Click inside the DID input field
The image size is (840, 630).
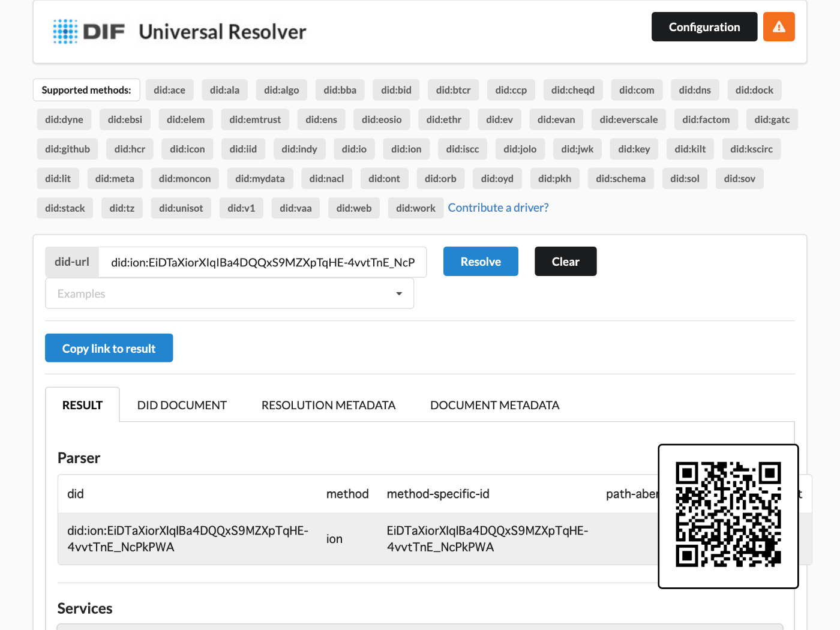[x=263, y=262]
